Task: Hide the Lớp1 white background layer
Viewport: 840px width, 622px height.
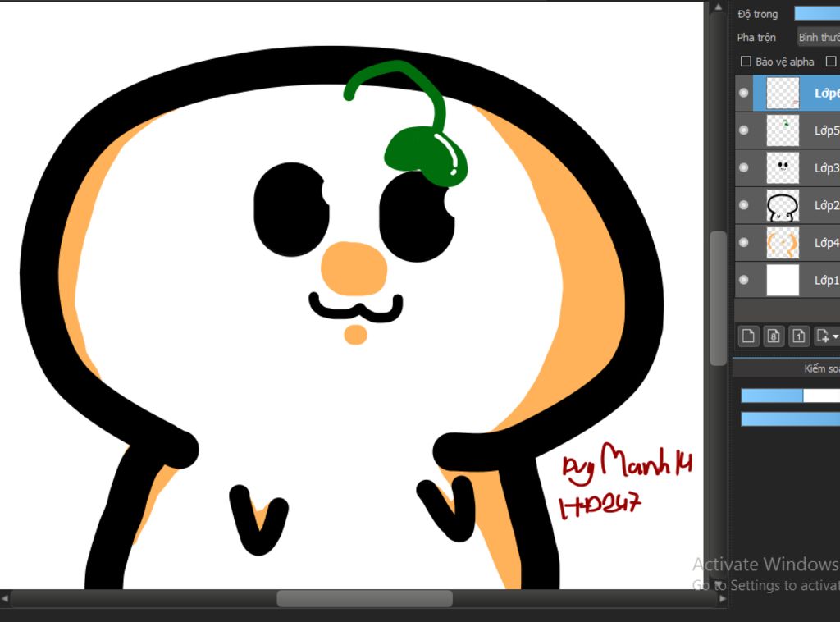Action: click(743, 280)
